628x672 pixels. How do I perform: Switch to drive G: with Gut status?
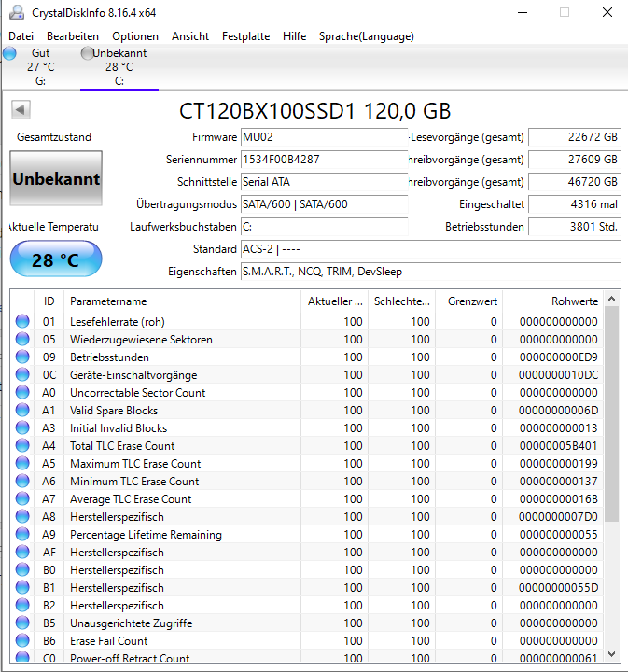click(x=40, y=67)
